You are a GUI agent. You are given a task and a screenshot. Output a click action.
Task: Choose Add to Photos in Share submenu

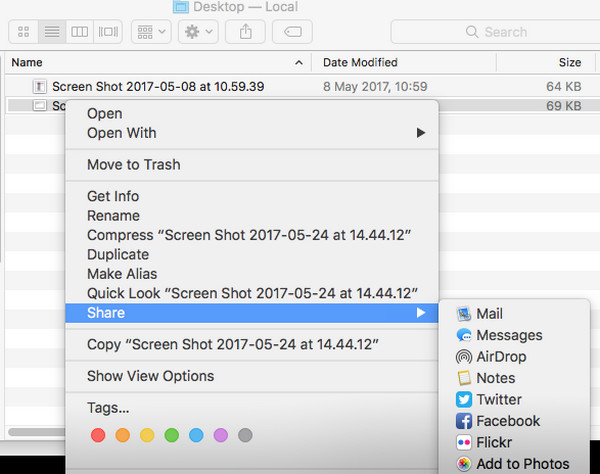coord(522,464)
